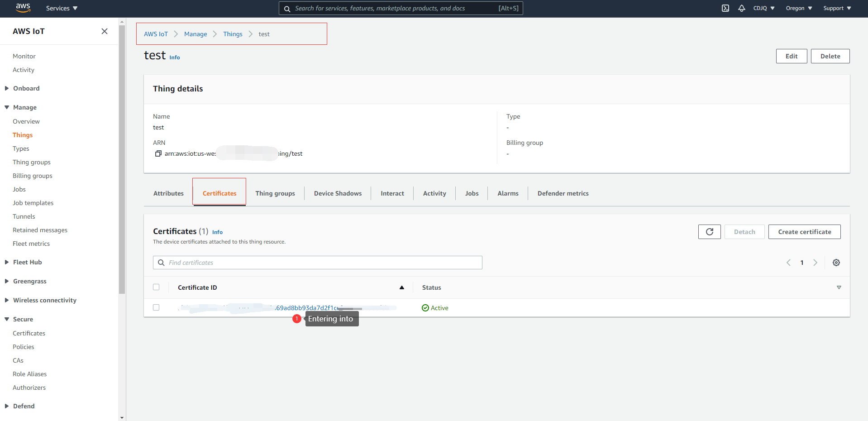
Task: Open the CDJQ account menu
Action: (x=764, y=8)
